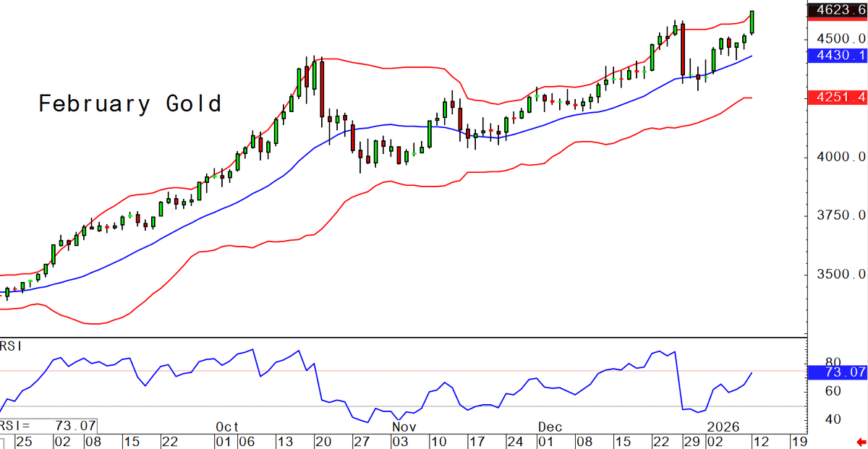
Task: Click the current price label 4623.6
Action: (x=838, y=11)
